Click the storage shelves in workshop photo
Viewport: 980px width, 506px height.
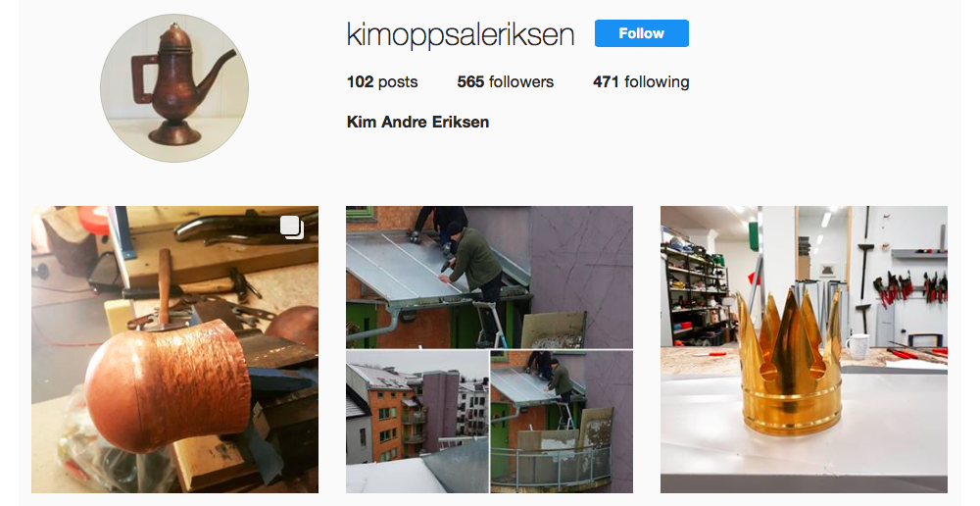[x=695, y=292]
